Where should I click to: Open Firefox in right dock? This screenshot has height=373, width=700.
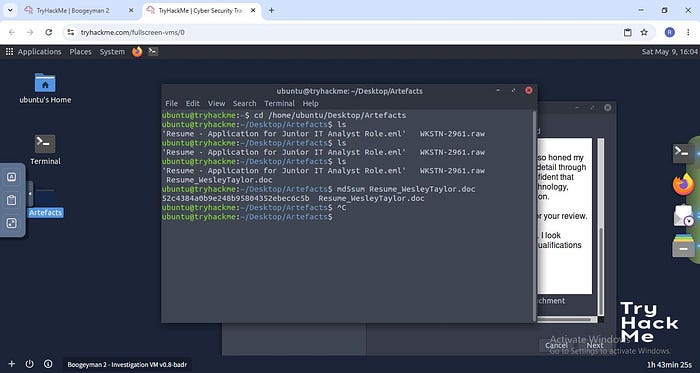tap(683, 185)
